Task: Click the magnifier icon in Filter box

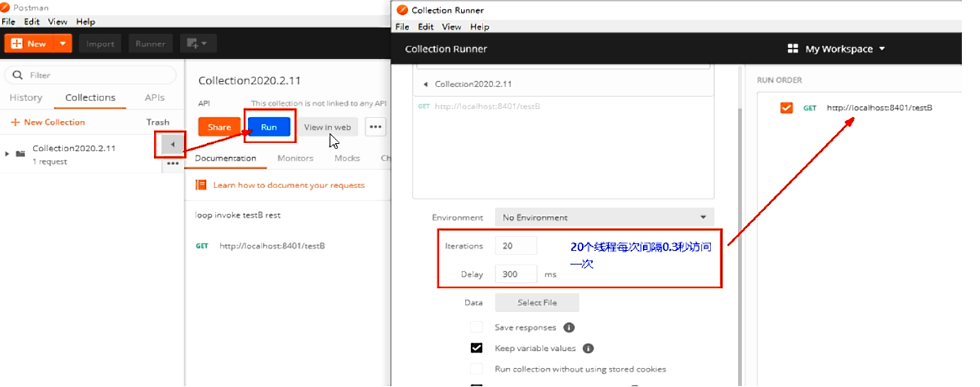Action: [18, 75]
